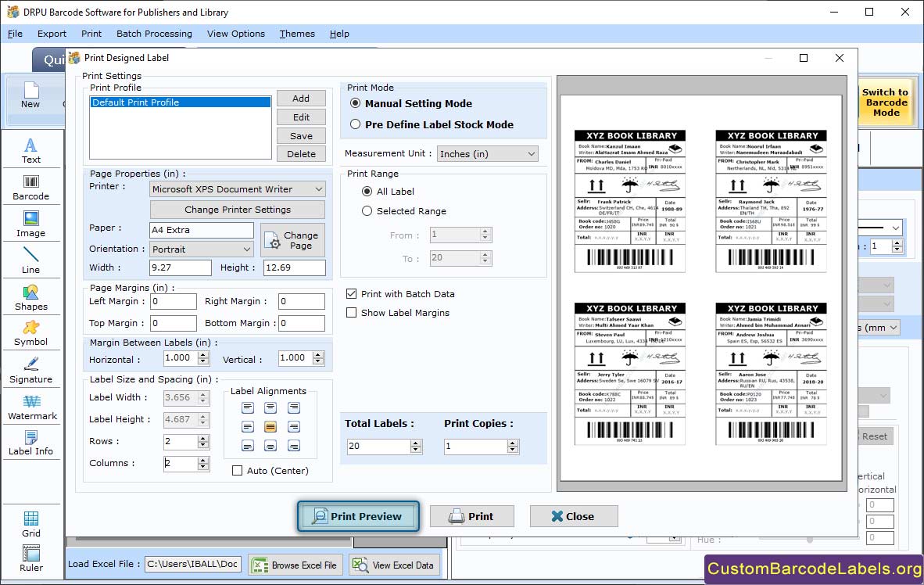Click View Excel Data button

tap(394, 565)
